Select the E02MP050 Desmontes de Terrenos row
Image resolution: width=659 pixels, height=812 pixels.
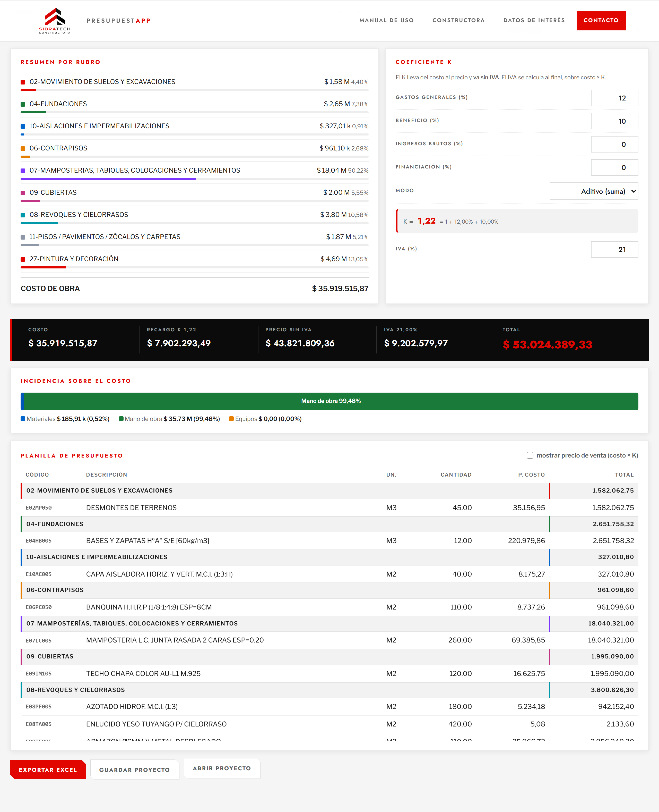(x=329, y=508)
